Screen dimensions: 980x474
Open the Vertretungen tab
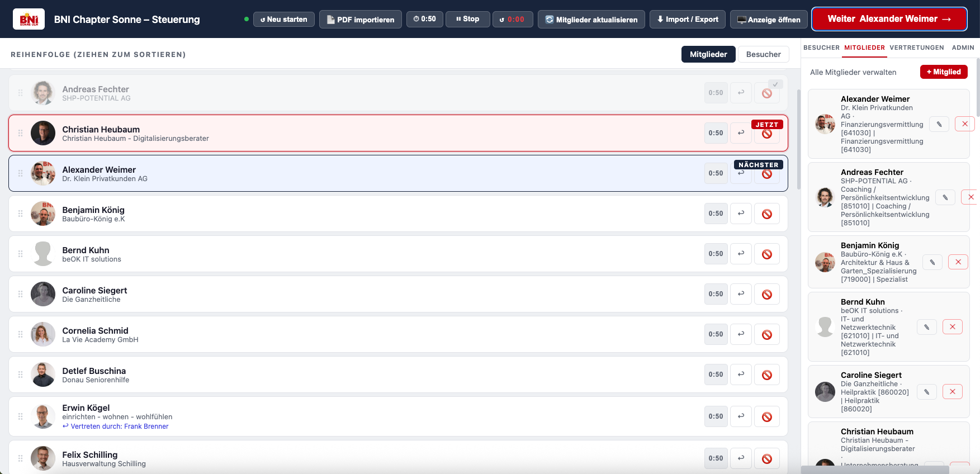pos(917,48)
